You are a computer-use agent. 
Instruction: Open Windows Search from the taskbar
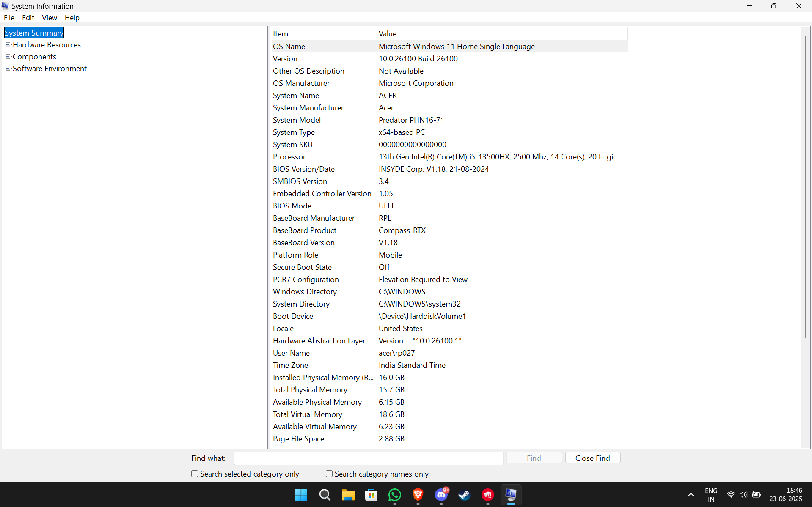325,495
